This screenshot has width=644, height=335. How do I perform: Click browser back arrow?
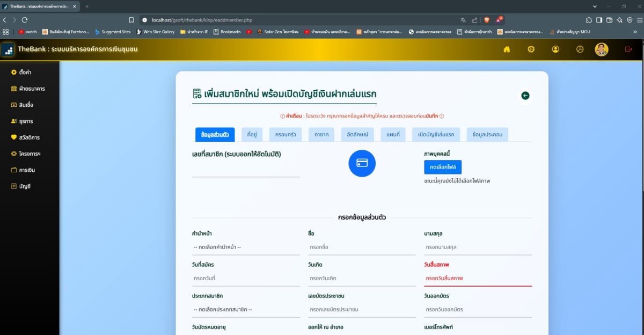click(x=5, y=20)
